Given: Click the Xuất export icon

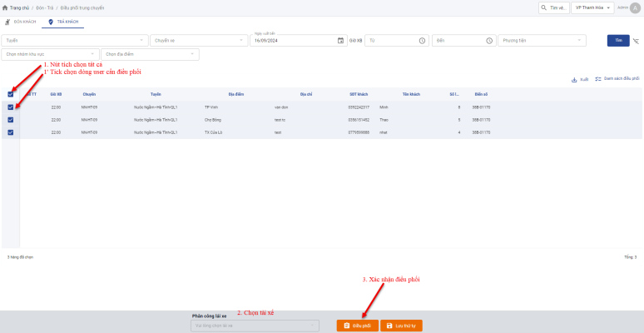Looking at the screenshot, I should tap(574, 79).
